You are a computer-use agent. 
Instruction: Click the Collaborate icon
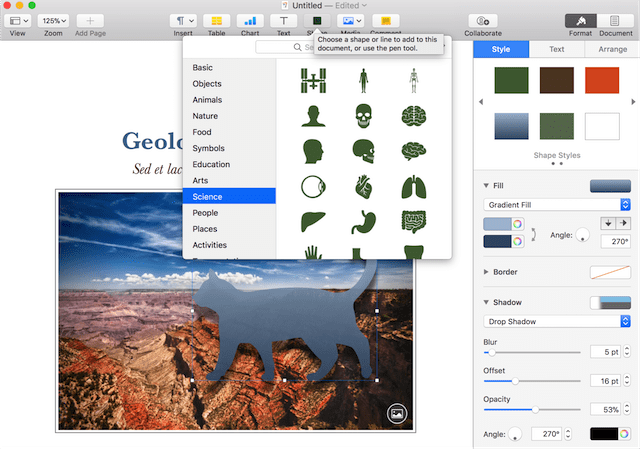(x=483, y=20)
